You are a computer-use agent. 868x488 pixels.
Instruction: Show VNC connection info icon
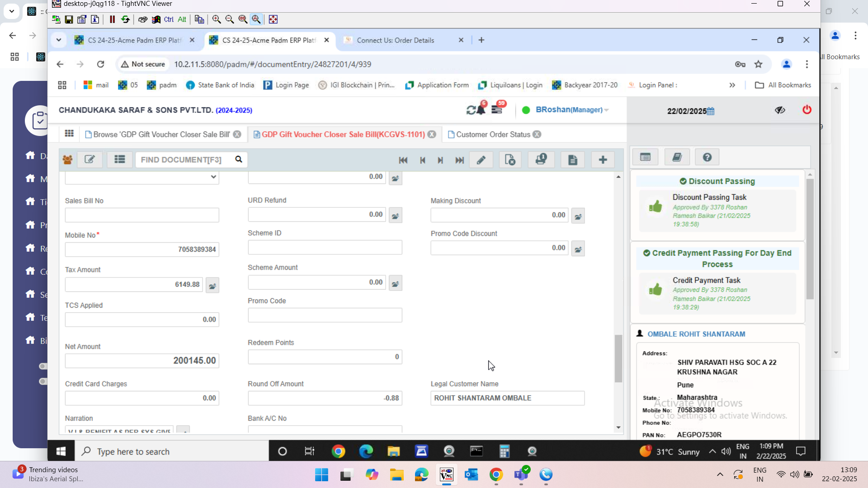click(x=95, y=19)
